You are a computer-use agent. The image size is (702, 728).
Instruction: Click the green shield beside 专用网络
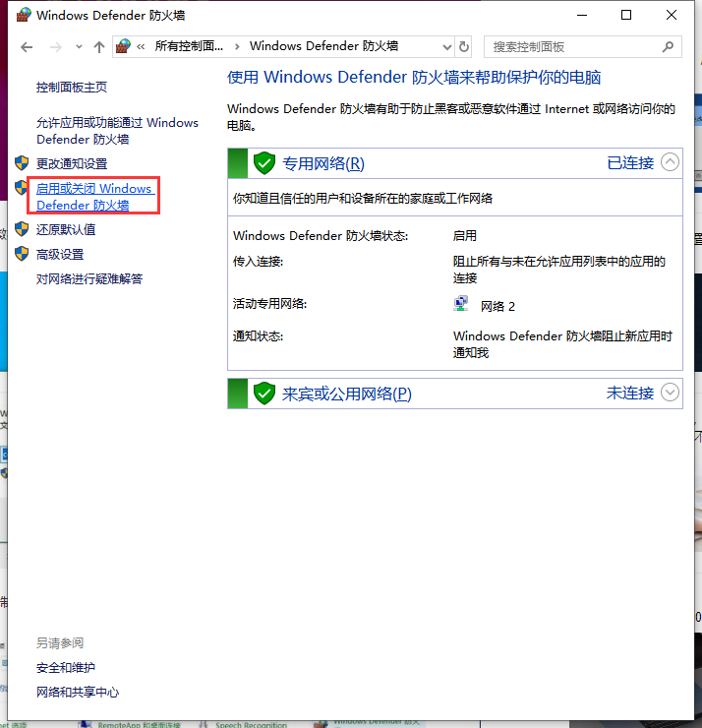(263, 163)
